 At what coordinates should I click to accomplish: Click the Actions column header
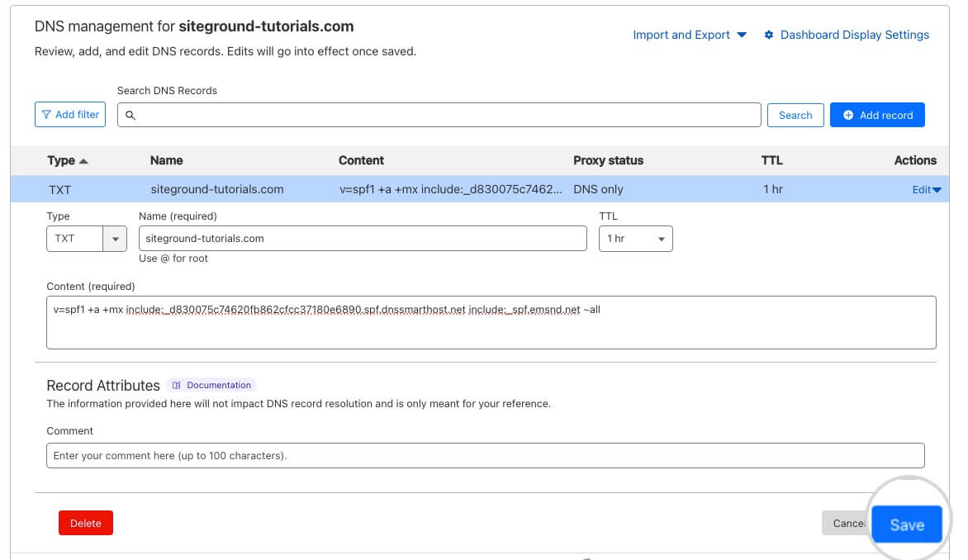click(x=915, y=160)
